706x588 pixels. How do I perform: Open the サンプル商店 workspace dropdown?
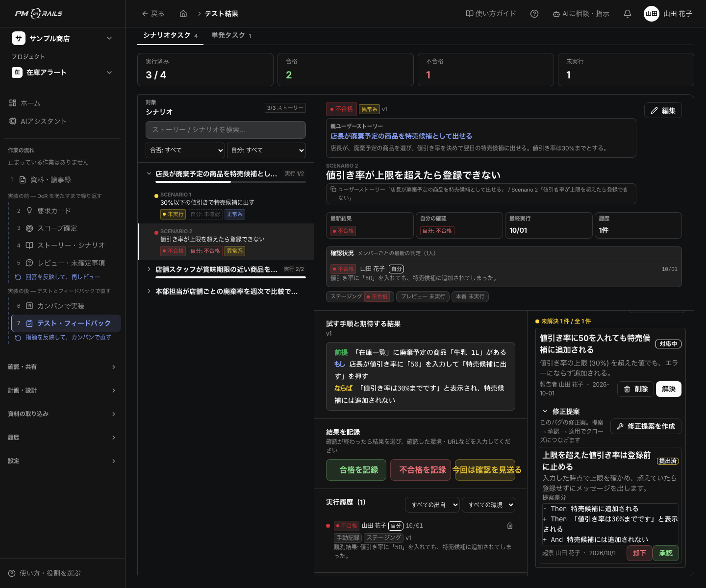click(62, 38)
